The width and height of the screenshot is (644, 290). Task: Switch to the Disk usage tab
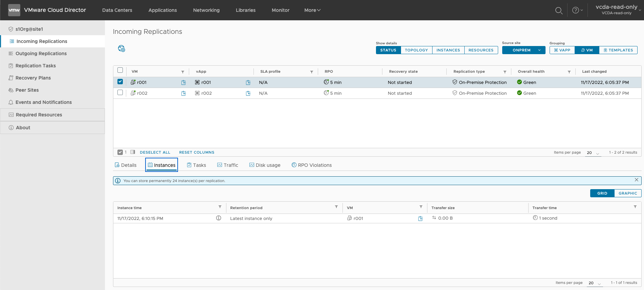(x=265, y=165)
